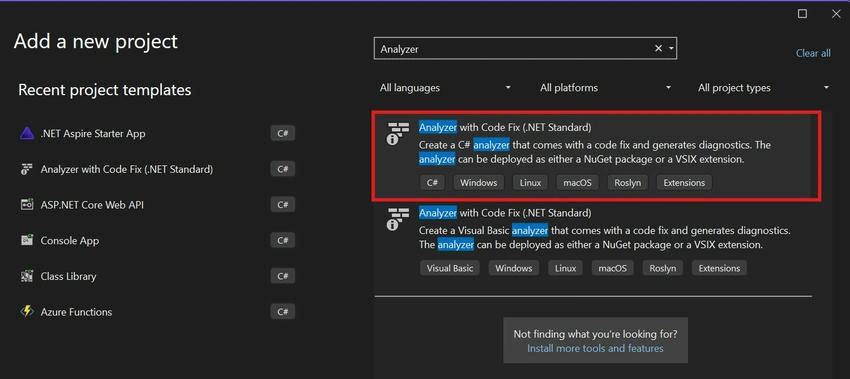Click the Linux tag on the Visual Basic analyzer
850x379 pixels.
tap(565, 268)
